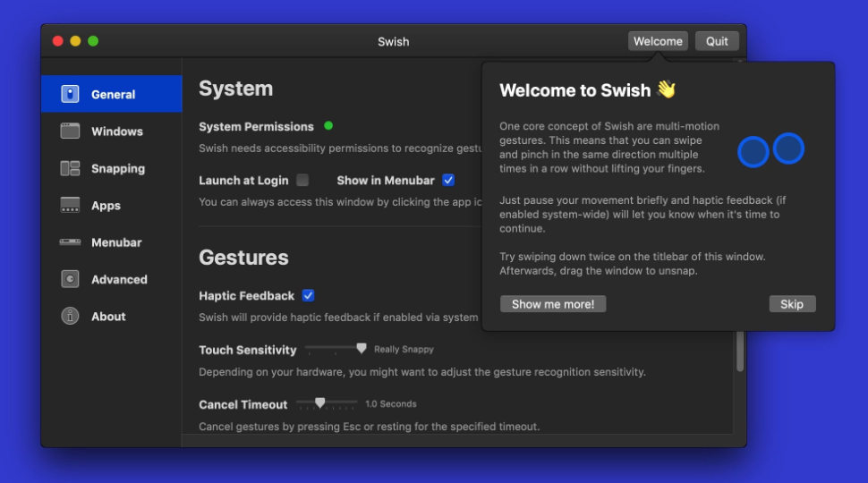The image size is (868, 483).
Task: Click the Welcome button in titlebar
Action: coord(658,41)
